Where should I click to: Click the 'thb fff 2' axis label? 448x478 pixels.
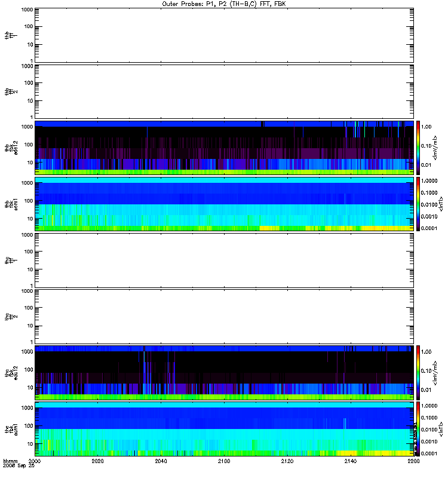(11, 92)
